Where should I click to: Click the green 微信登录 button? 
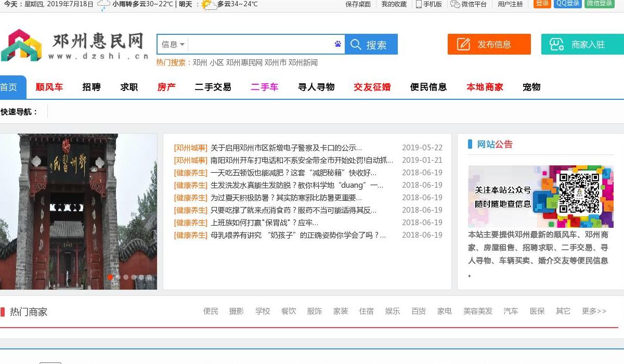pos(599,4)
